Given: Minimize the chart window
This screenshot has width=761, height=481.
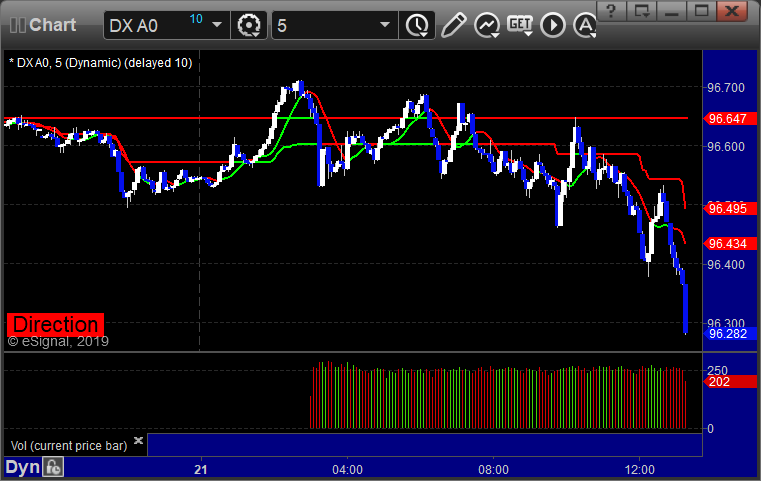Looking at the screenshot, I should pos(672,11).
